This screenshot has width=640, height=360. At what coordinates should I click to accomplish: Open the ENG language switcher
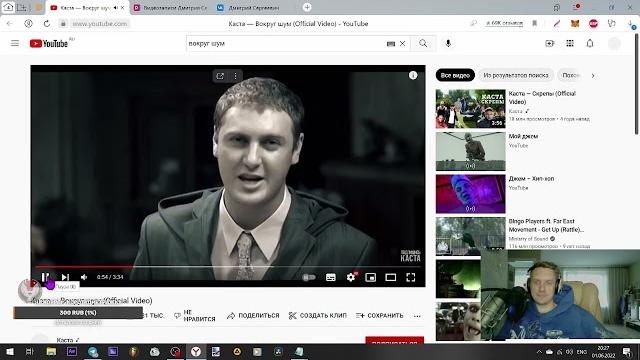click(582, 351)
